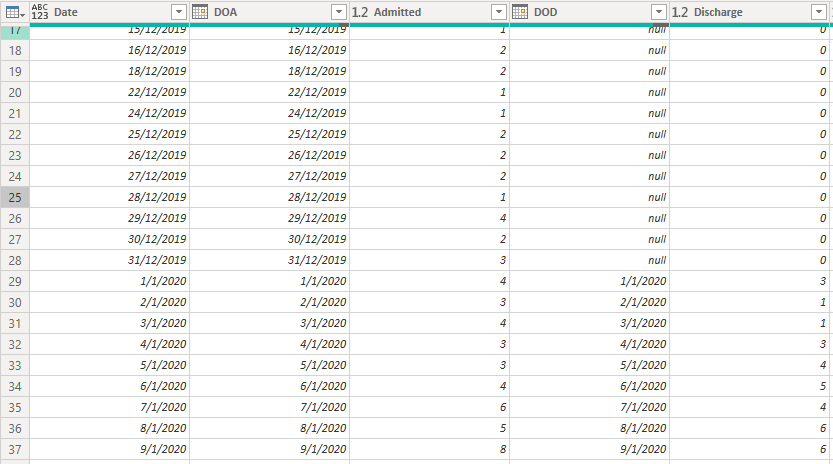Select row number 30
Image resolution: width=833 pixels, height=464 pixels.
click(15, 302)
